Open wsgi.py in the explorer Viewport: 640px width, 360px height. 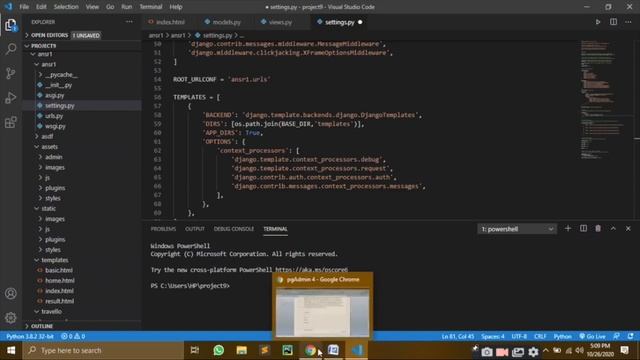[x=56, y=126]
